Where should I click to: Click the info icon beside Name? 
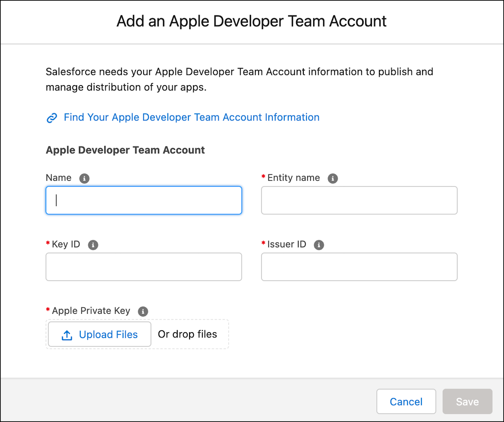[84, 178]
